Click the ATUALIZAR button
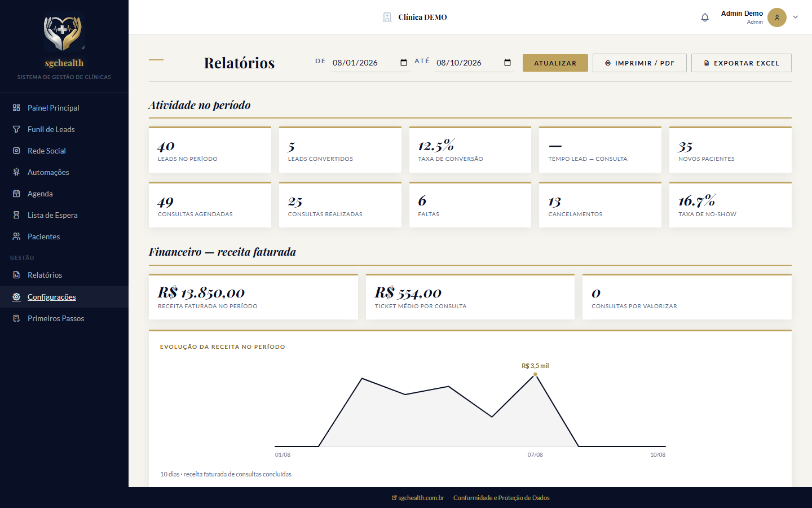 click(555, 63)
